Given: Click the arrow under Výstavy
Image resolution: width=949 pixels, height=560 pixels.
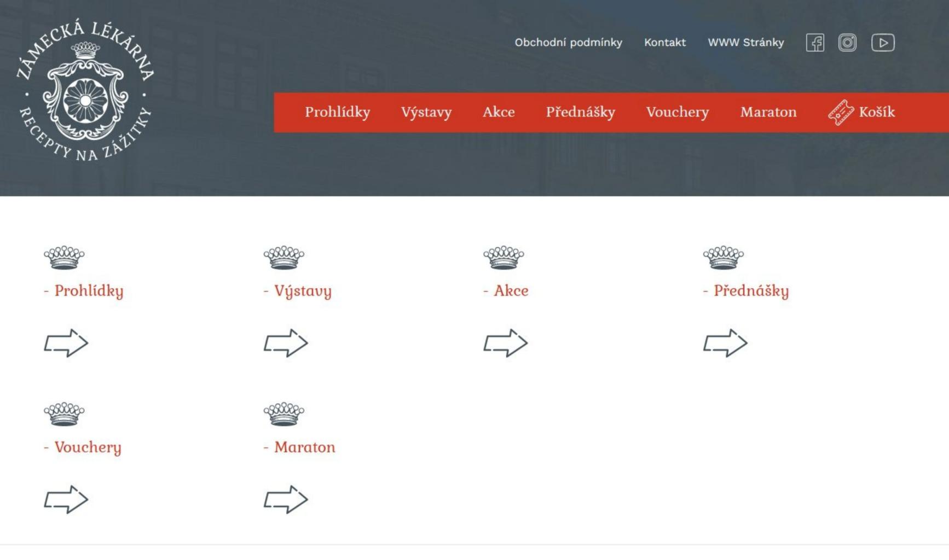Looking at the screenshot, I should coord(286,343).
